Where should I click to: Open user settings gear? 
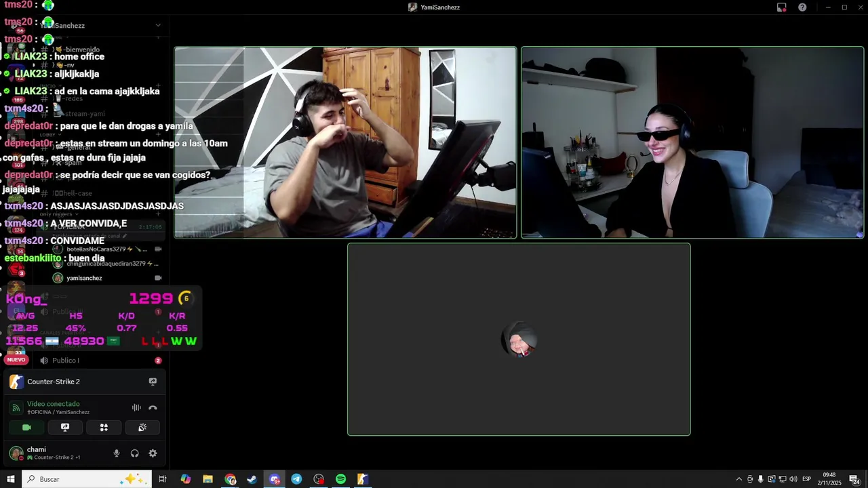[153, 453]
